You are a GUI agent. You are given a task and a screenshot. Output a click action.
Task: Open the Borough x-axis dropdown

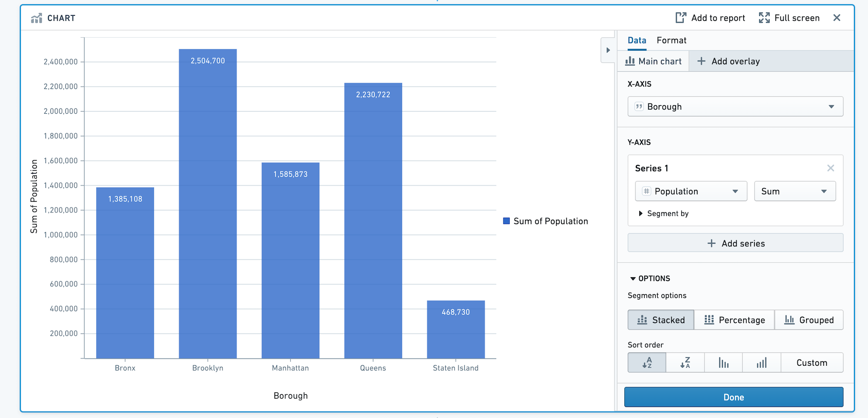click(x=735, y=106)
